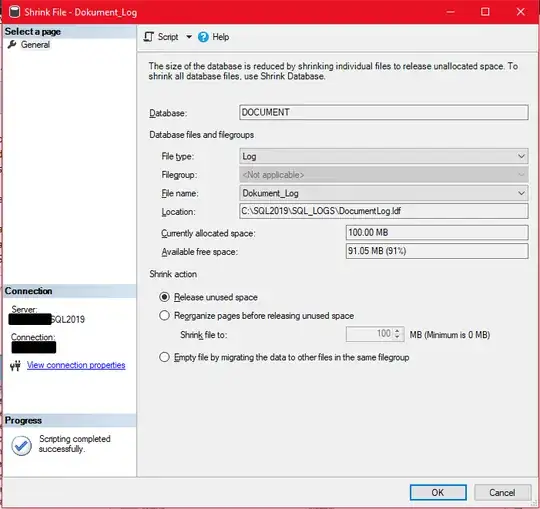Image resolution: width=540 pixels, height=509 pixels.
Task: Click the 'Server:' label
Action: click(24, 309)
